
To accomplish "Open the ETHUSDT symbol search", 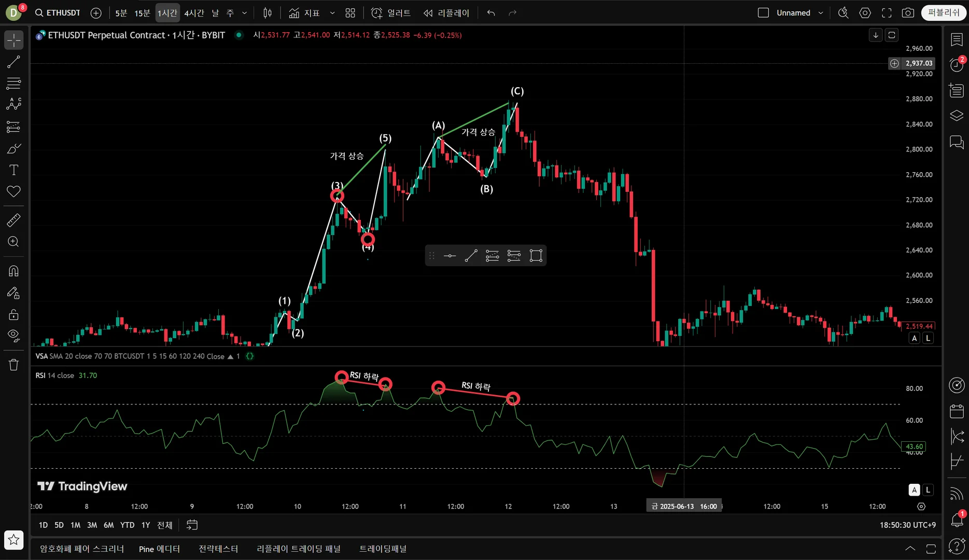I will (x=58, y=13).
